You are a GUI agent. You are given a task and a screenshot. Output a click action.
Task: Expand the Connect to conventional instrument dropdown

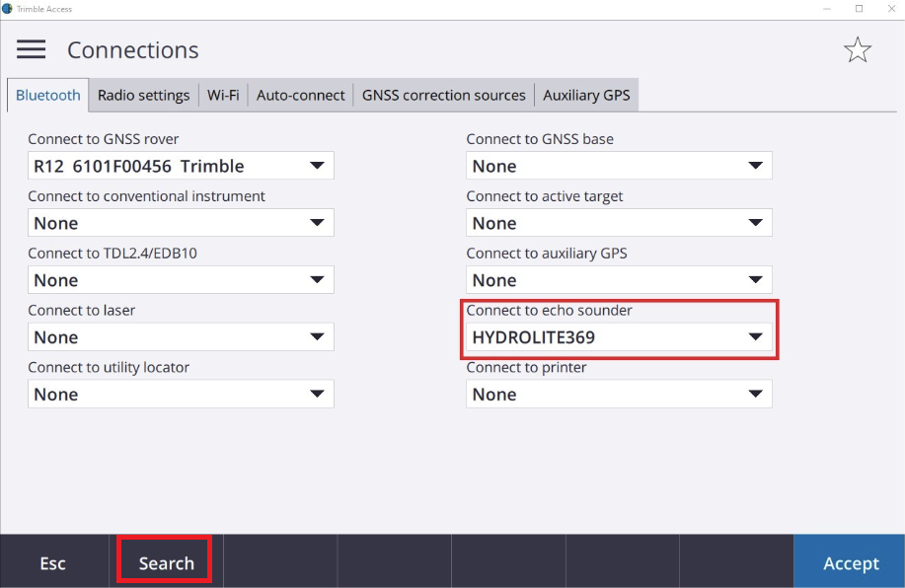click(181, 223)
